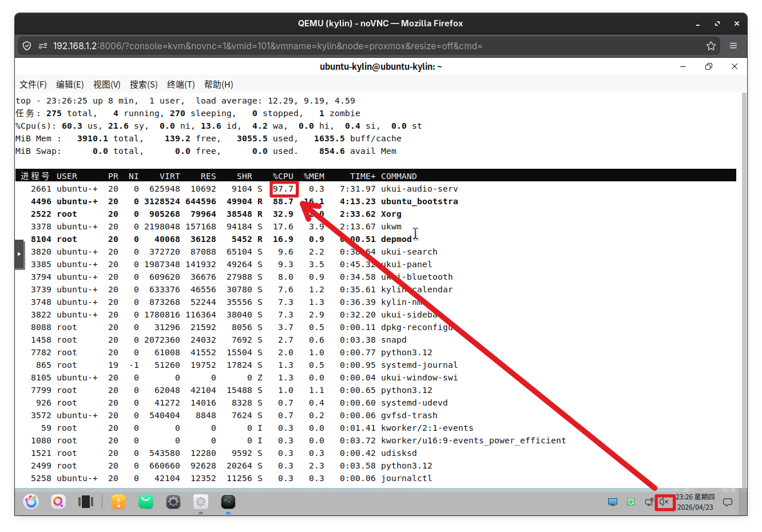The height and width of the screenshot is (532, 762).
Task: Click PID 2661 in the process list
Action: tap(41, 189)
